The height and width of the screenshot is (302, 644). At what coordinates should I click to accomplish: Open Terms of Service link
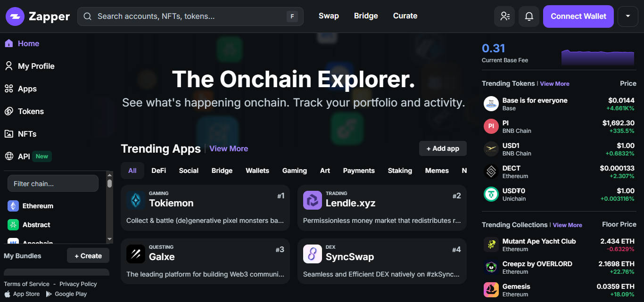(x=26, y=284)
